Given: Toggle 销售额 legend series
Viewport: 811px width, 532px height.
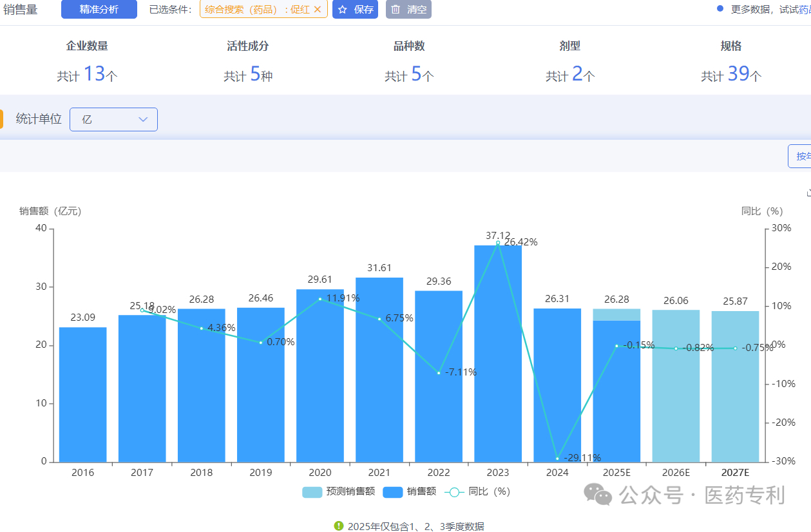Looking at the screenshot, I should tap(393, 491).
